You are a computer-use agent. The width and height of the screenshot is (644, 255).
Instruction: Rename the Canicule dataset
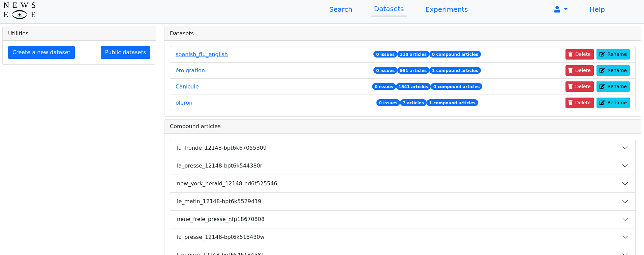613,86
